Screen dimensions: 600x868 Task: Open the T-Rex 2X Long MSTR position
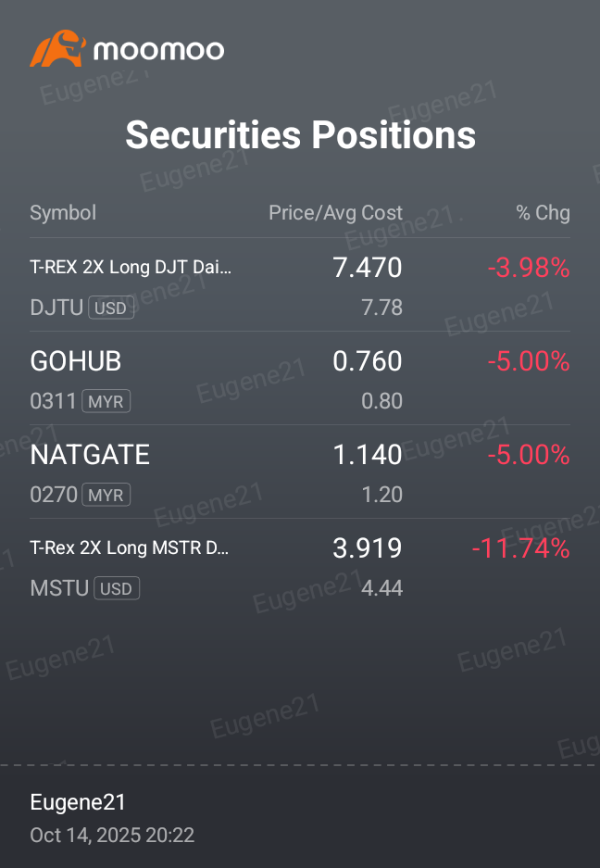[x=300, y=566]
